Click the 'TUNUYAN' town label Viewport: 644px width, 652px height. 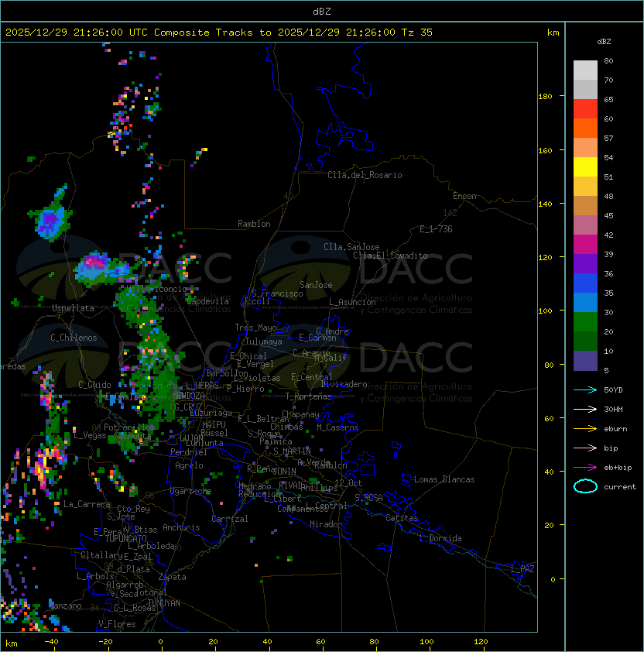(x=164, y=603)
